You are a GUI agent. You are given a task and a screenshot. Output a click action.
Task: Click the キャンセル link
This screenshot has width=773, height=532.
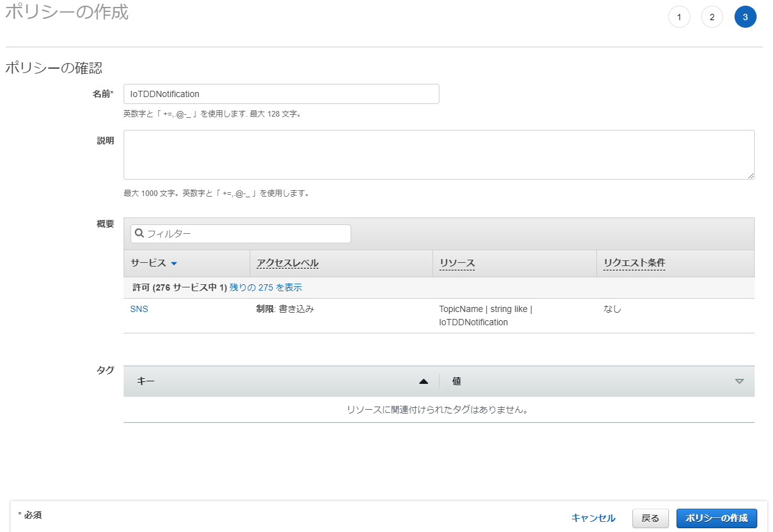pyautogui.click(x=593, y=518)
